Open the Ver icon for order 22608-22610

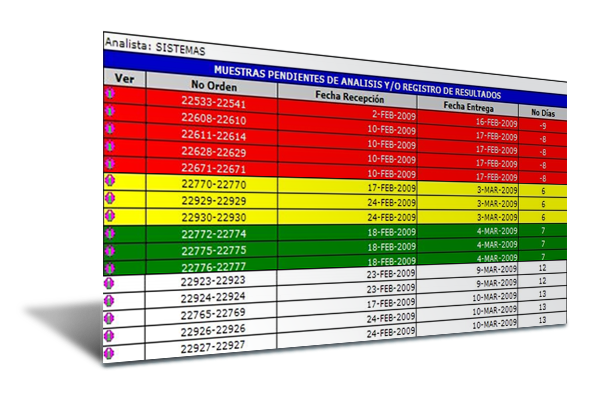click(x=110, y=110)
